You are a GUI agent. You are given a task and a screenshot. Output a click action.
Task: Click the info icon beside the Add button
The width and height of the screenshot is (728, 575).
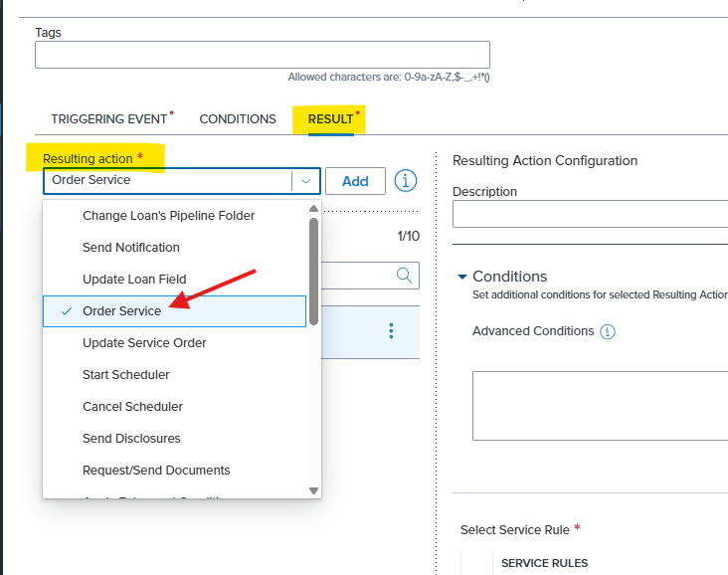pyautogui.click(x=406, y=181)
